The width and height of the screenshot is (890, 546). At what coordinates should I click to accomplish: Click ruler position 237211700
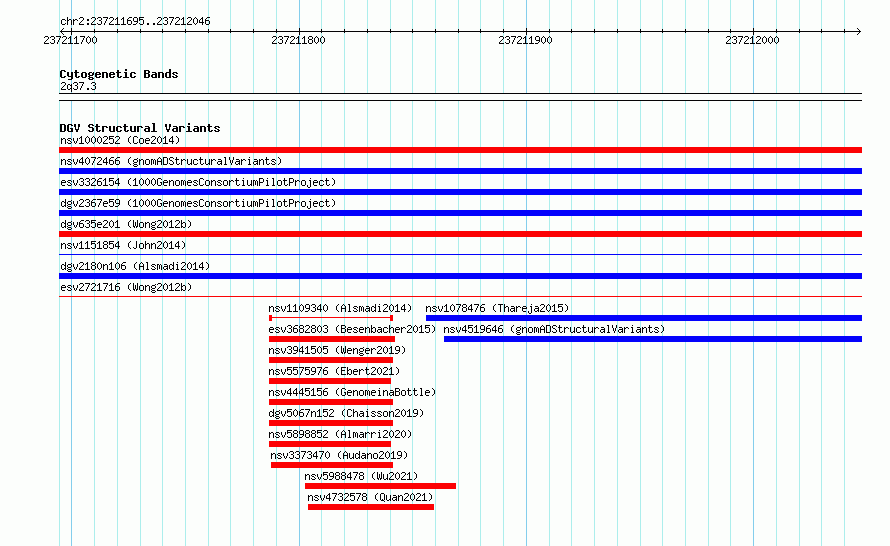click(70, 40)
